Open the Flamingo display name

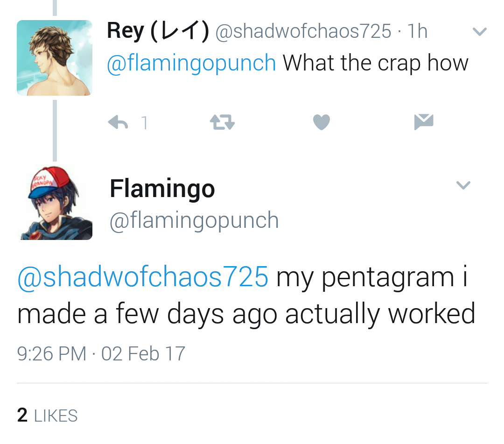[x=162, y=189]
